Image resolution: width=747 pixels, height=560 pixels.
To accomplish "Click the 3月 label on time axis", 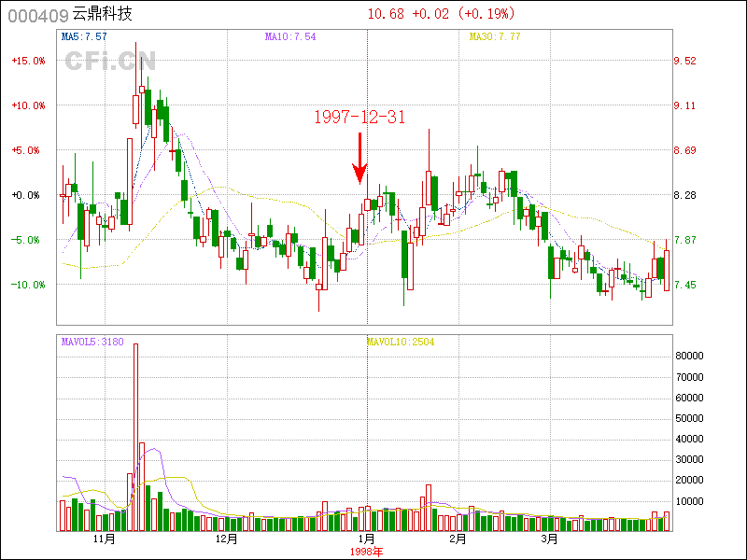I will [x=550, y=539].
